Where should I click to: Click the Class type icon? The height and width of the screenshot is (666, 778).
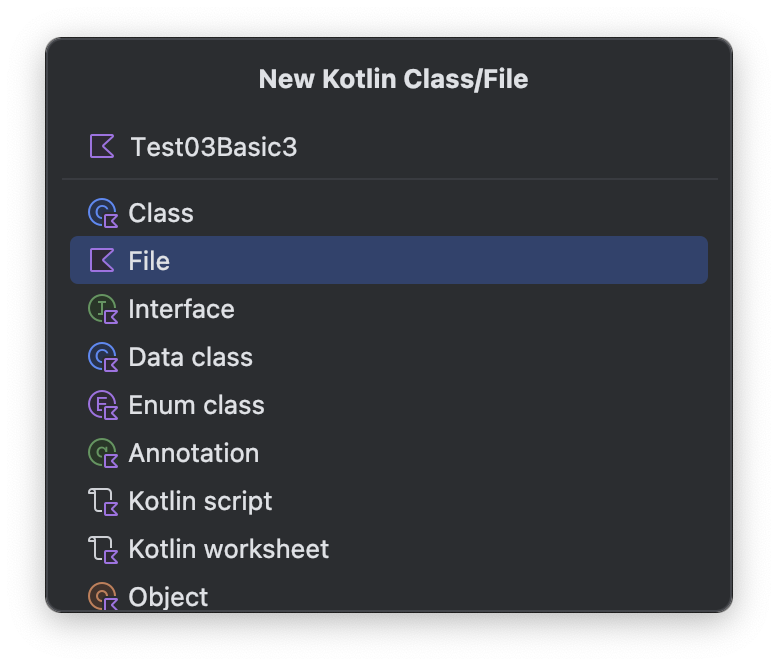[x=103, y=213]
